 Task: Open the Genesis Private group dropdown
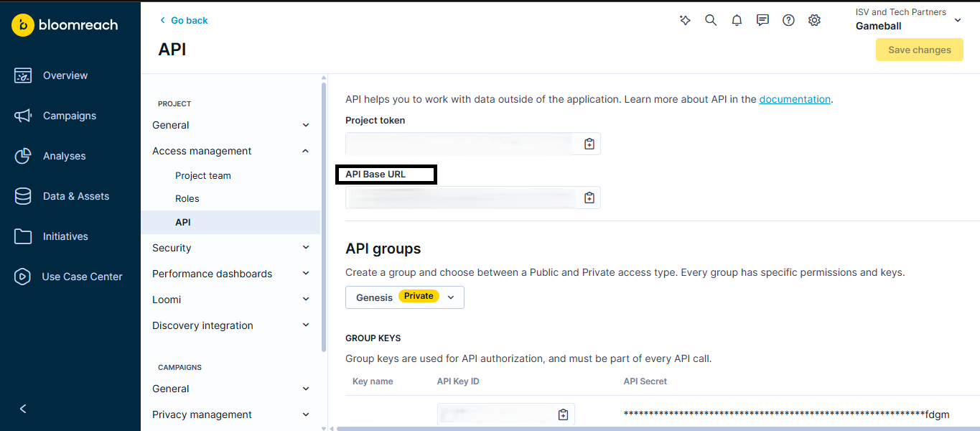click(x=405, y=297)
